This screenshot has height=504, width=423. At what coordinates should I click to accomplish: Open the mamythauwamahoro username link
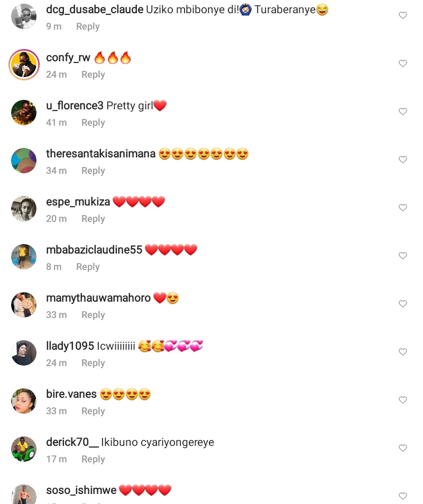click(98, 298)
